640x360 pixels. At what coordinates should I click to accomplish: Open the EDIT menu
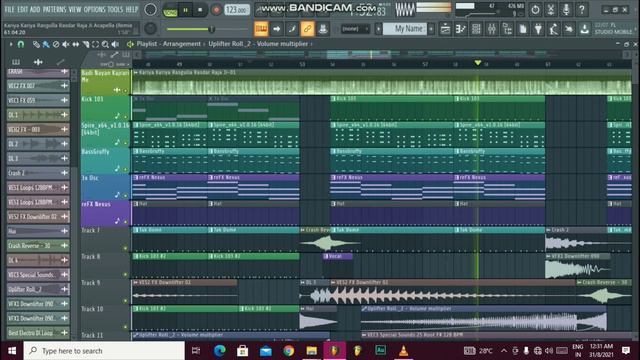click(22, 9)
